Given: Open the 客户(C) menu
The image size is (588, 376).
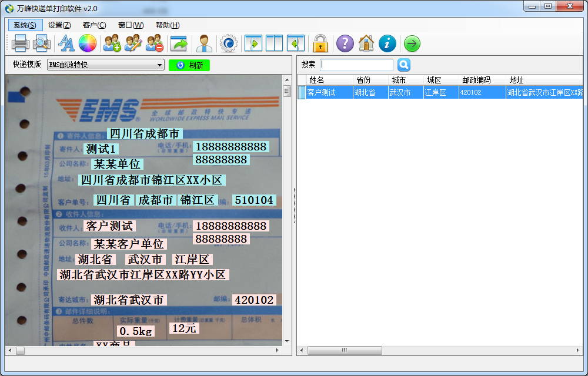Looking at the screenshot, I should (94, 25).
